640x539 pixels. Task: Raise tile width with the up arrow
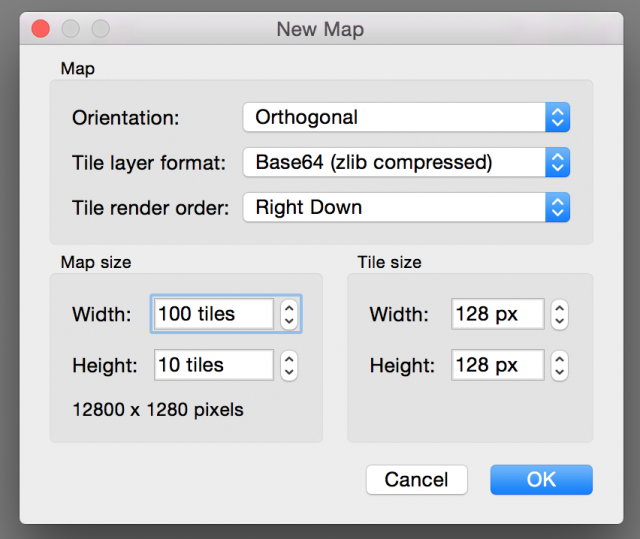coord(560,308)
